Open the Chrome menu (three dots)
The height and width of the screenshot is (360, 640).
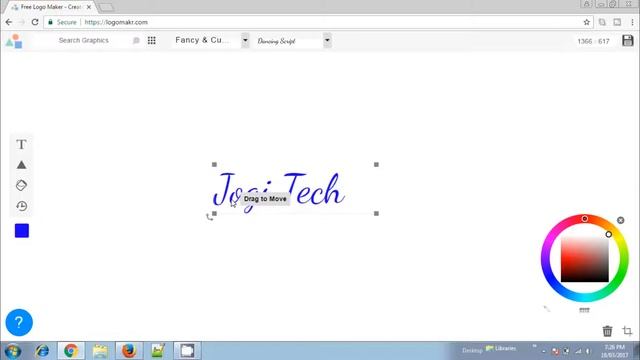pyautogui.click(x=632, y=22)
